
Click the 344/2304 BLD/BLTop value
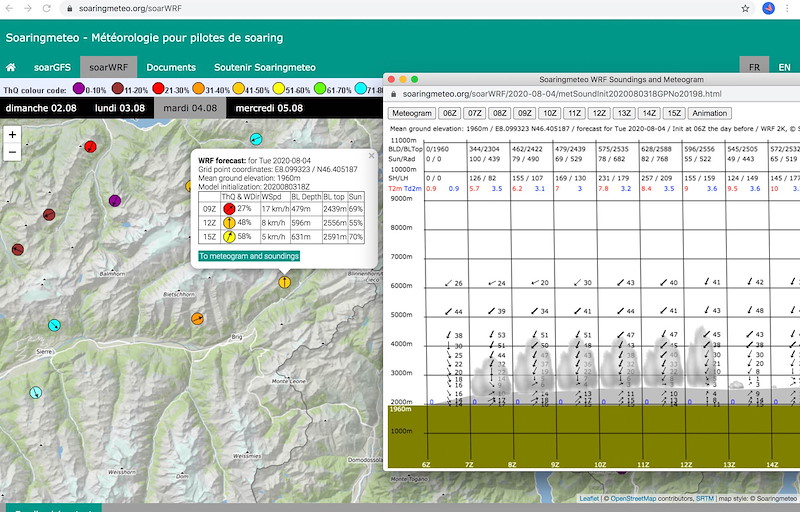coord(486,149)
